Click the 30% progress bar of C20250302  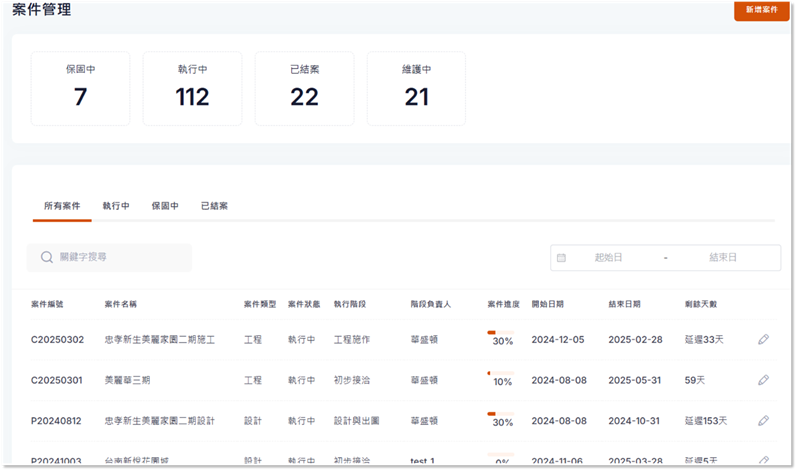pyautogui.click(x=500, y=332)
